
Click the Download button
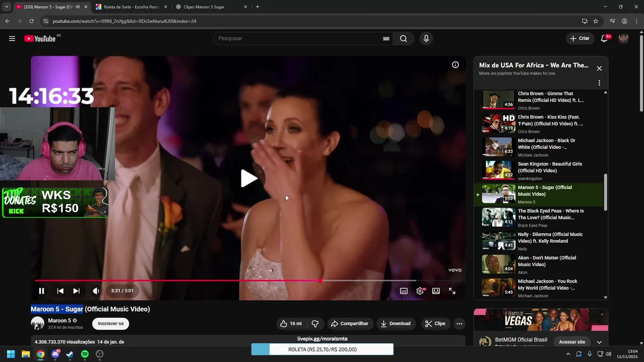pos(395,324)
